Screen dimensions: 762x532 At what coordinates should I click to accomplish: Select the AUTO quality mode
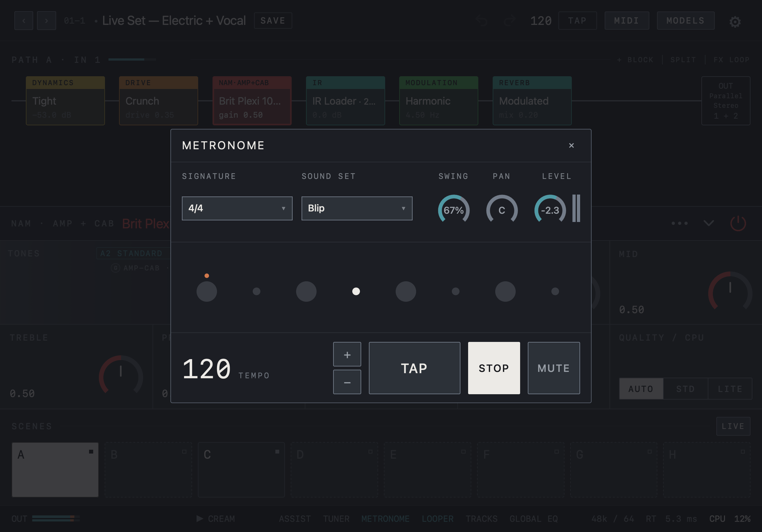pos(641,389)
